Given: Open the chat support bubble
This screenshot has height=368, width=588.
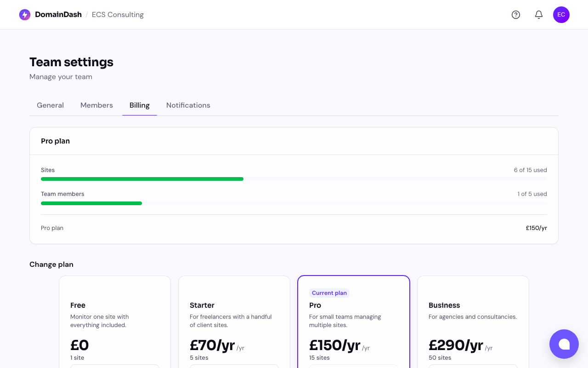Looking at the screenshot, I should [x=564, y=344].
